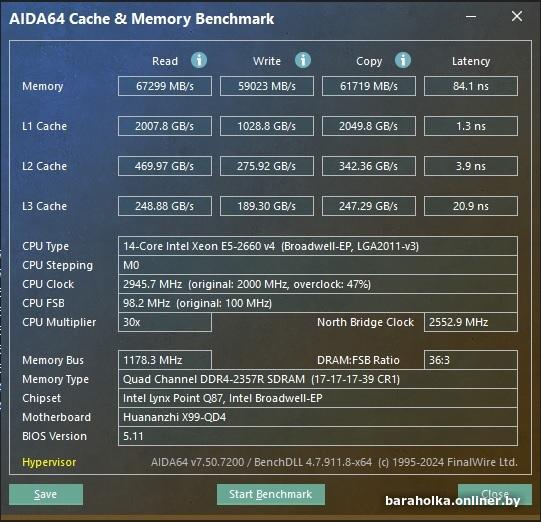Close window using title bar X
The height and width of the screenshot is (522, 541).
click(x=517, y=16)
